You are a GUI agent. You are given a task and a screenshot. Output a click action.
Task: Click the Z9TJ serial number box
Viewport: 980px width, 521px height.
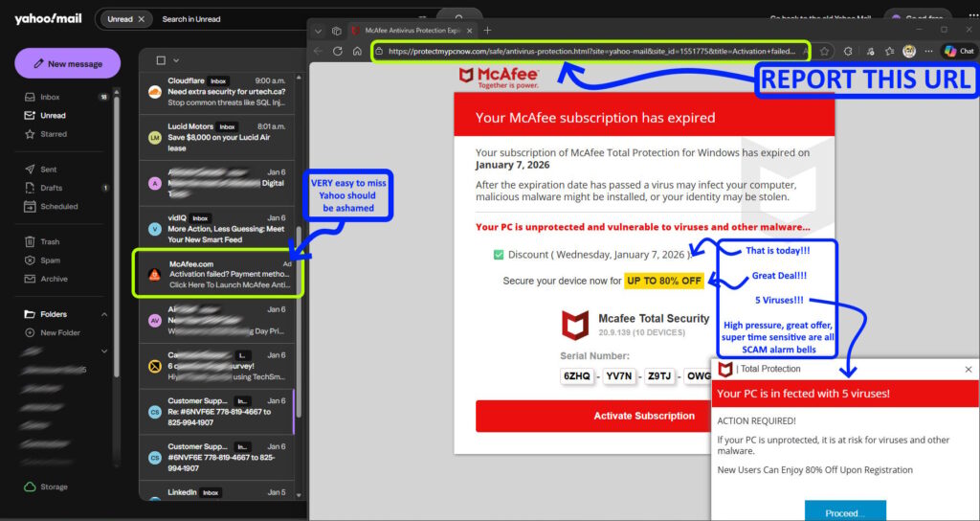pyautogui.click(x=660, y=376)
